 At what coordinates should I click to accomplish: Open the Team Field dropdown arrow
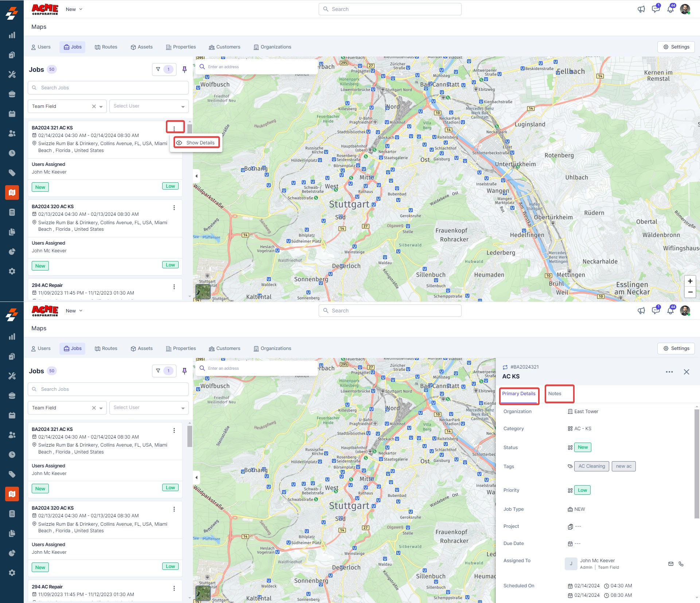point(101,106)
